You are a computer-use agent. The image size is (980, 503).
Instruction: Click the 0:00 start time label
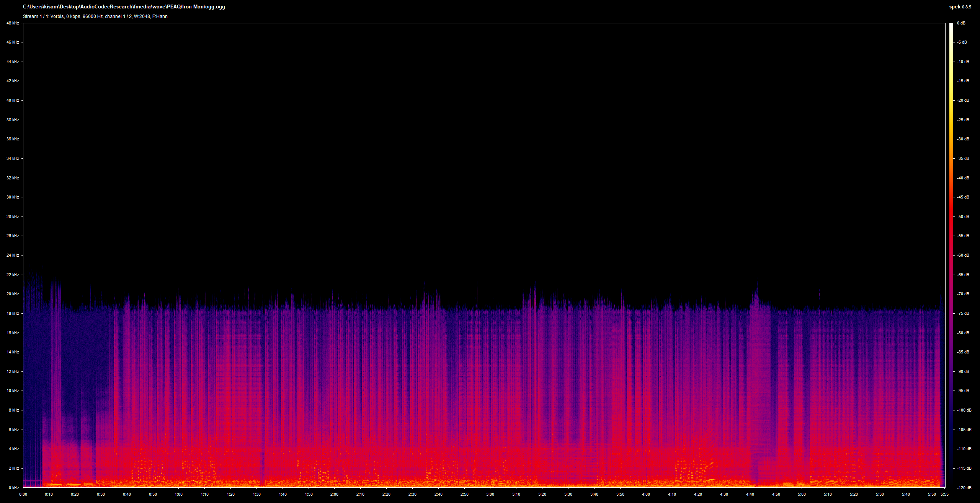(23, 494)
